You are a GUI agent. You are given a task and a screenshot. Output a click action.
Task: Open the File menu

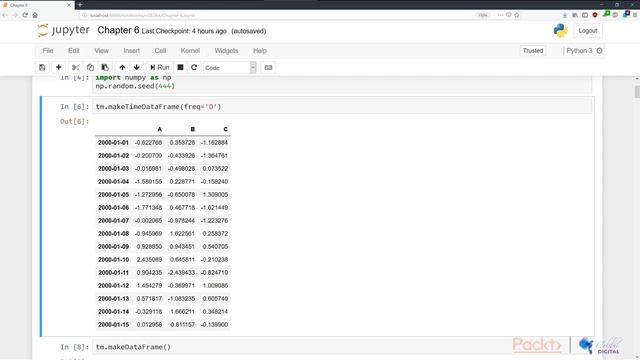pyautogui.click(x=48, y=51)
